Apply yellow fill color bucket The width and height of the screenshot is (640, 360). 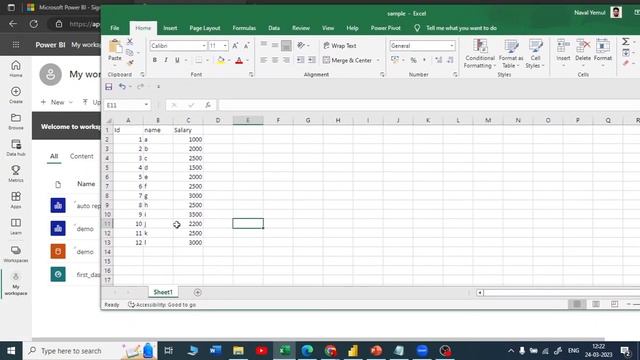point(220,60)
